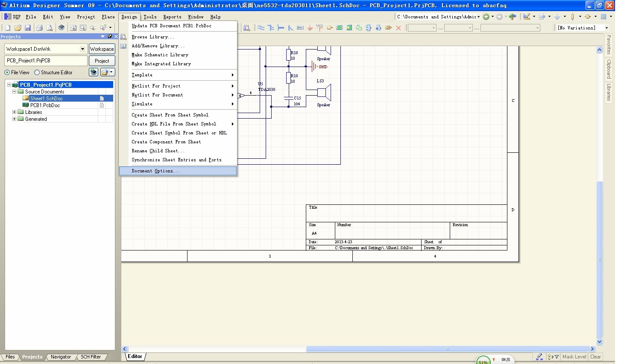Screen dimensions: 627x364
Task: Open the Libraries side panel tab
Action: [x=609, y=92]
